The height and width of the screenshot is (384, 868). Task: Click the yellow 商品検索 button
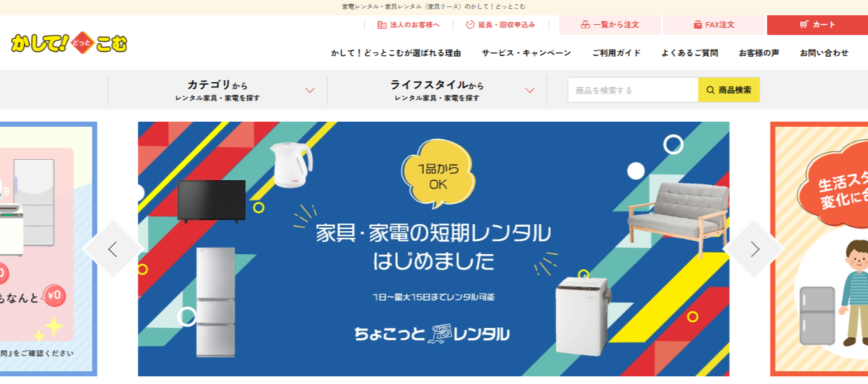pyautogui.click(x=729, y=90)
